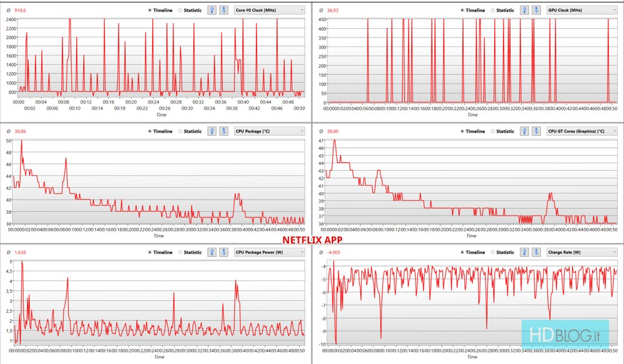Click the CPU Package [°C] dropdown
Viewport: 624px width, 364px height.
click(x=270, y=132)
